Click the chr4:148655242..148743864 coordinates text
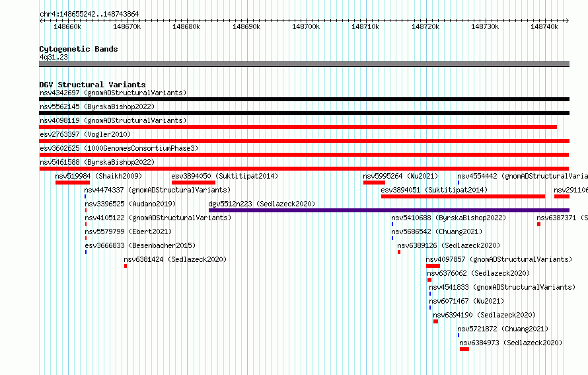The width and height of the screenshot is (588, 375). pos(89,14)
